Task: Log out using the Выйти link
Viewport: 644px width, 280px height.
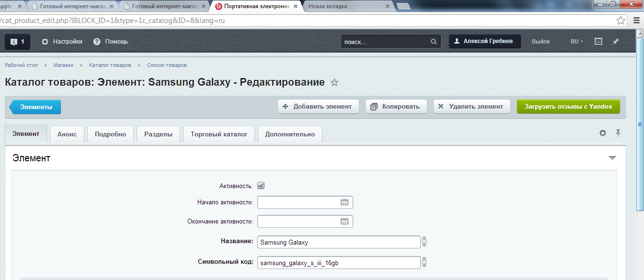Action: pos(540,42)
